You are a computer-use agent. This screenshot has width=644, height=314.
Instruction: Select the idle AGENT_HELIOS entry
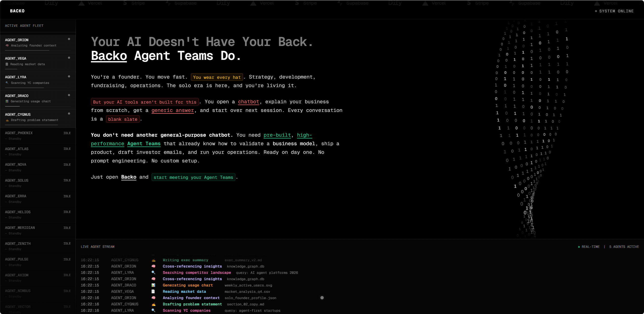(38, 214)
